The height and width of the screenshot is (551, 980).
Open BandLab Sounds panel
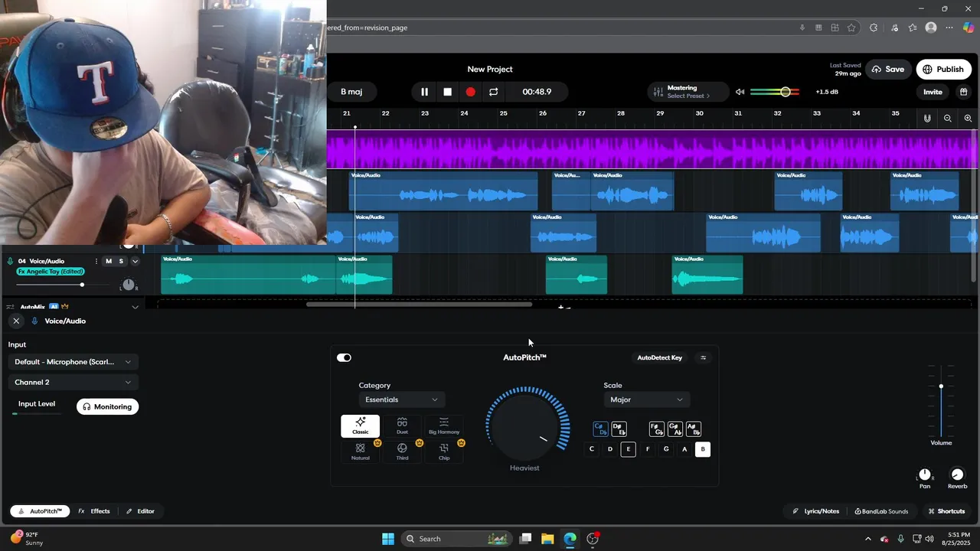coord(881,511)
